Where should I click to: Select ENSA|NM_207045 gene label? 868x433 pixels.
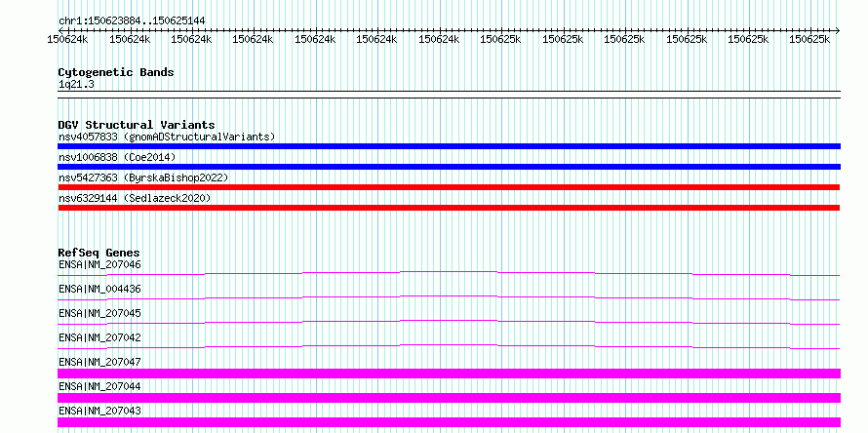99,313
